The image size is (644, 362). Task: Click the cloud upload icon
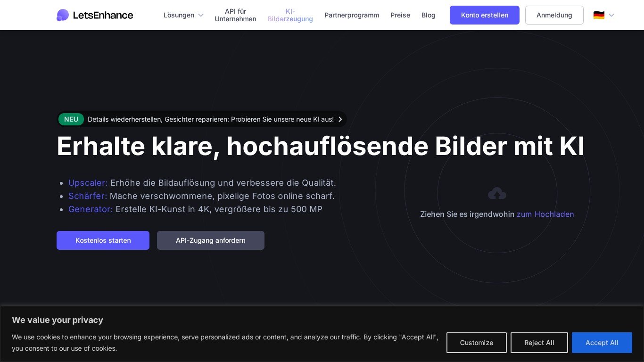[497, 193]
